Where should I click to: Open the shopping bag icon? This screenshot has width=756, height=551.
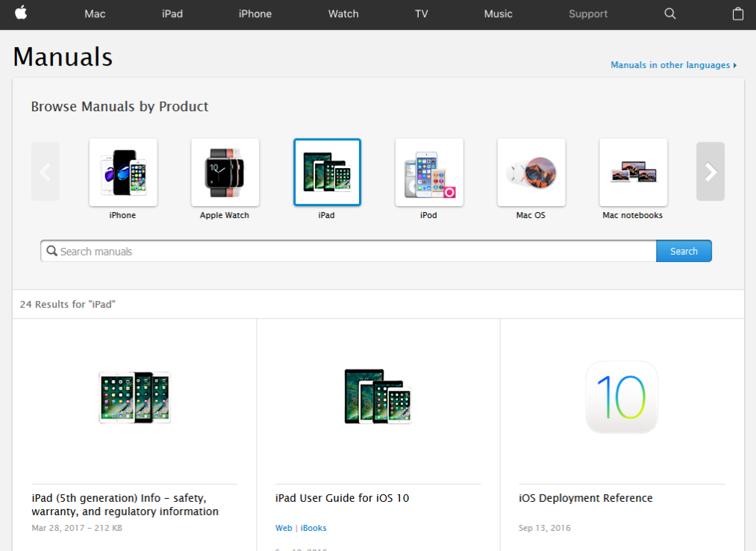(x=737, y=13)
